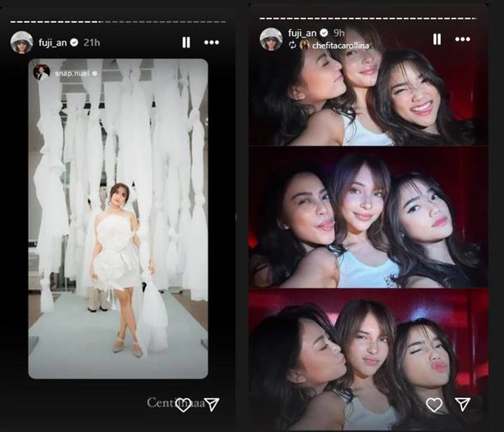Open fuji_an profile picture on left story
The height and width of the screenshot is (432, 504).
coord(22,42)
